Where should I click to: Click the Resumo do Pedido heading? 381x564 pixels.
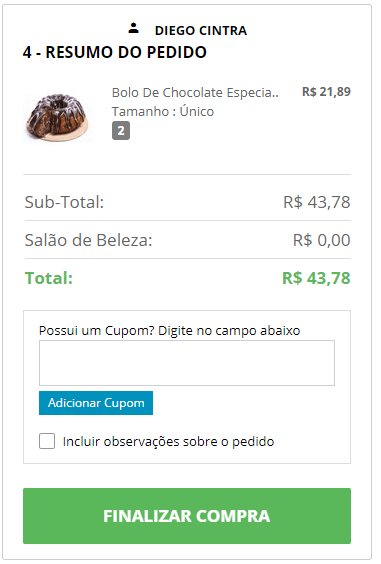[115, 52]
